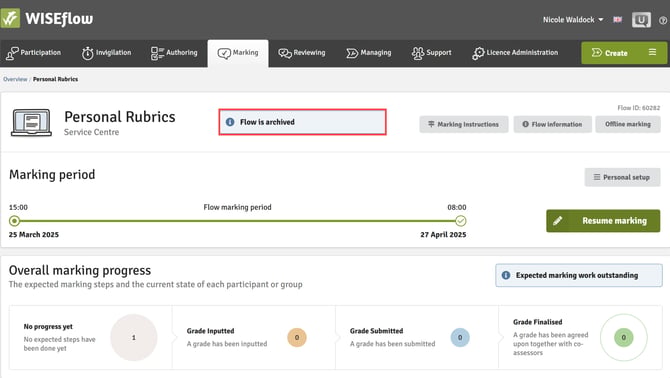Viewport: 670px width, 378px height.
Task: Click the No progress yet heading
Action: [x=48, y=326]
